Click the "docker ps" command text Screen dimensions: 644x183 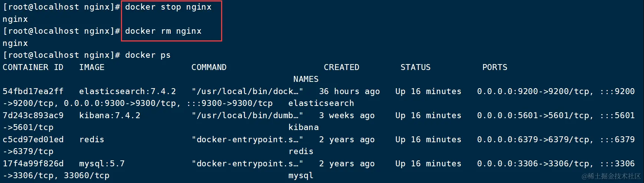tap(148, 55)
